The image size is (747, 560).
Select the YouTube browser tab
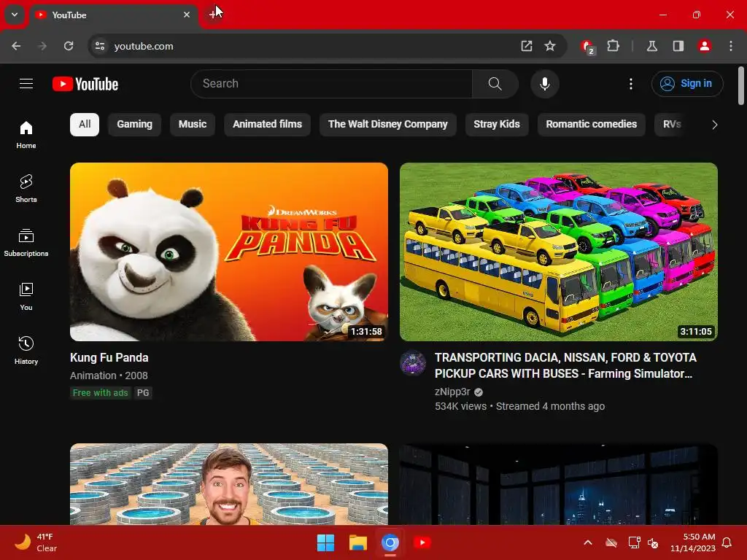tap(115, 15)
